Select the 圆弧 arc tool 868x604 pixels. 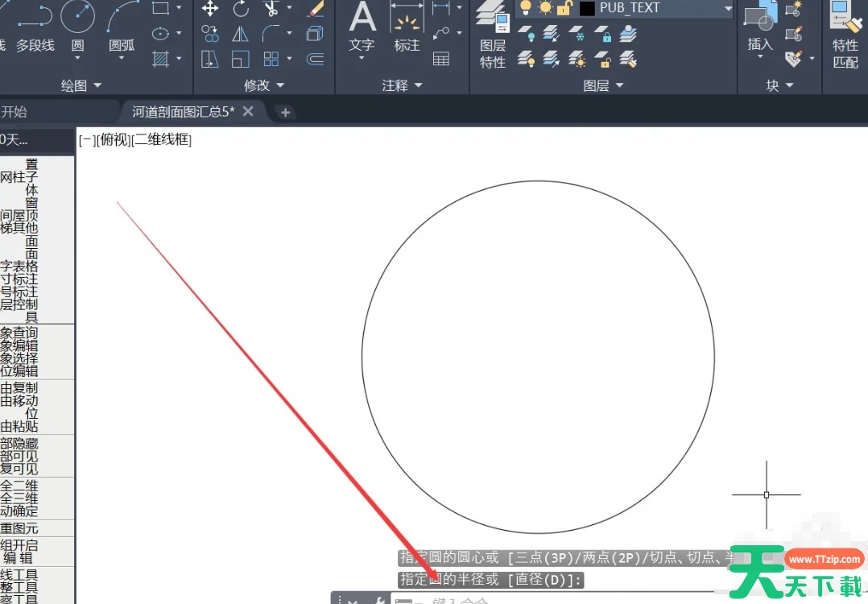[x=122, y=25]
